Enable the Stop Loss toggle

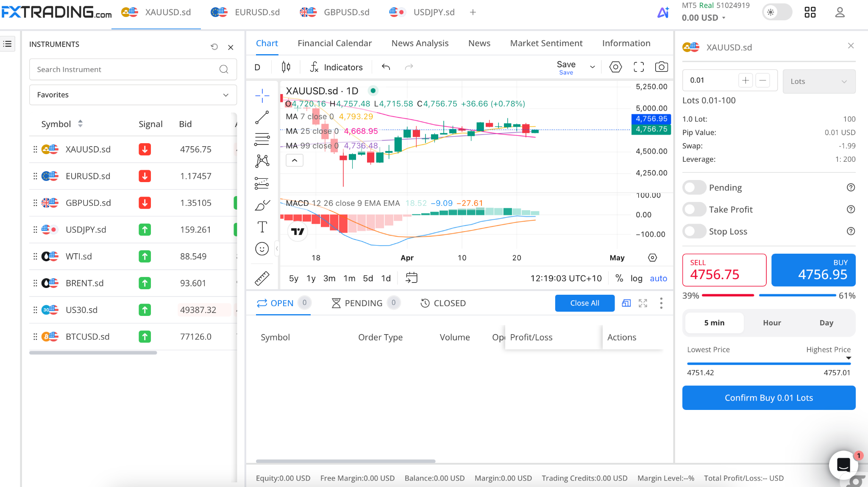click(x=694, y=232)
